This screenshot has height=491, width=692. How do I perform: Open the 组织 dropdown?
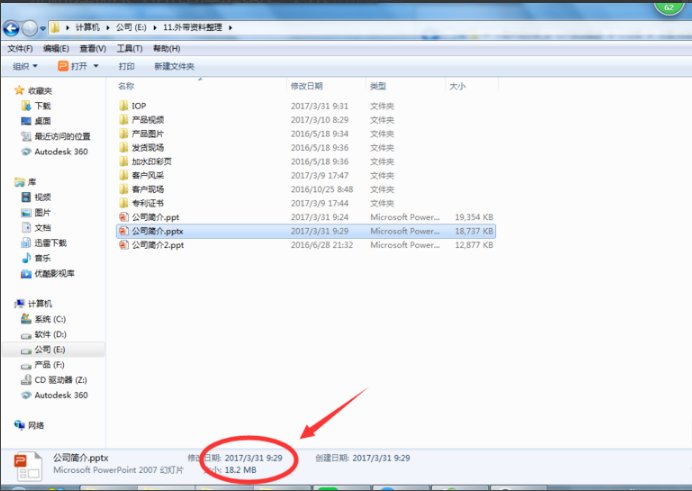[x=25, y=66]
